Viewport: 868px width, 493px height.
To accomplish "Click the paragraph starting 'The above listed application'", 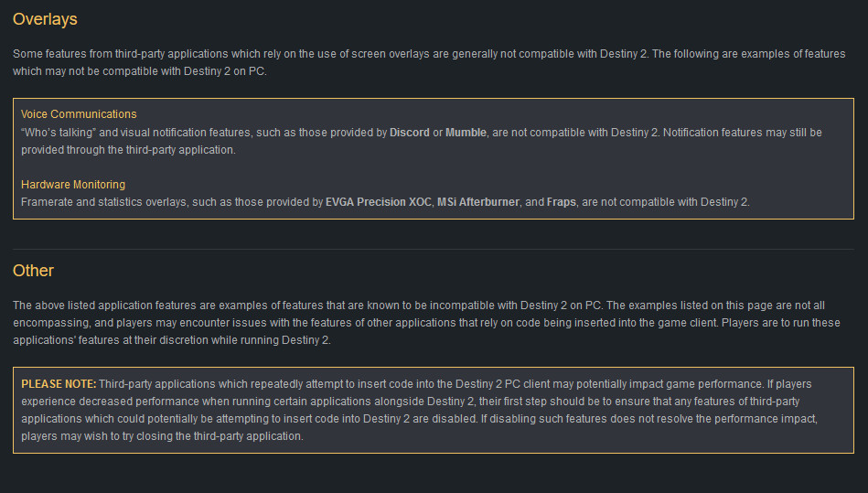I will (427, 323).
